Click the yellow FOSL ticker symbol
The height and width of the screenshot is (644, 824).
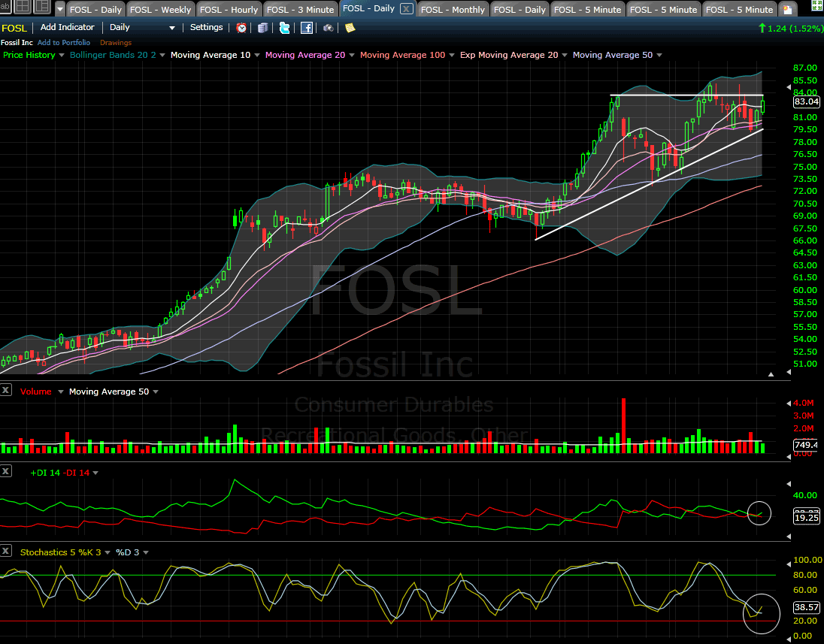tap(14, 28)
